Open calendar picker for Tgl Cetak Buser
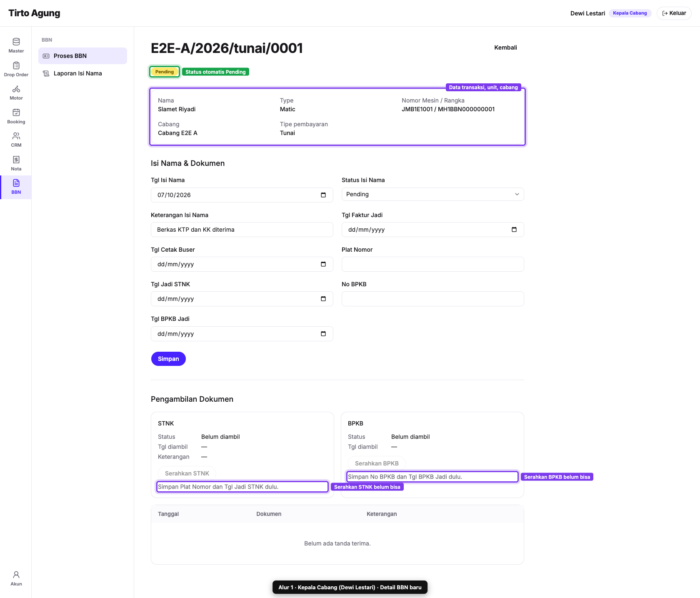The image size is (700, 598). click(323, 264)
